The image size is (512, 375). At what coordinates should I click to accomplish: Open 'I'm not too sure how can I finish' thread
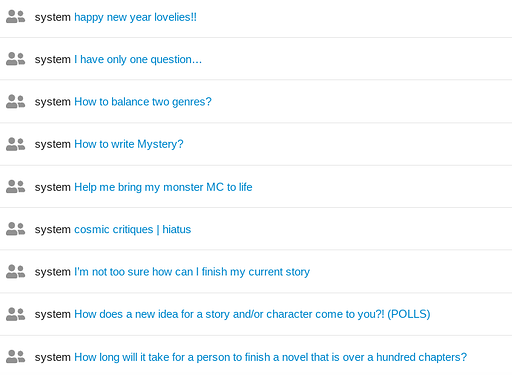click(192, 272)
